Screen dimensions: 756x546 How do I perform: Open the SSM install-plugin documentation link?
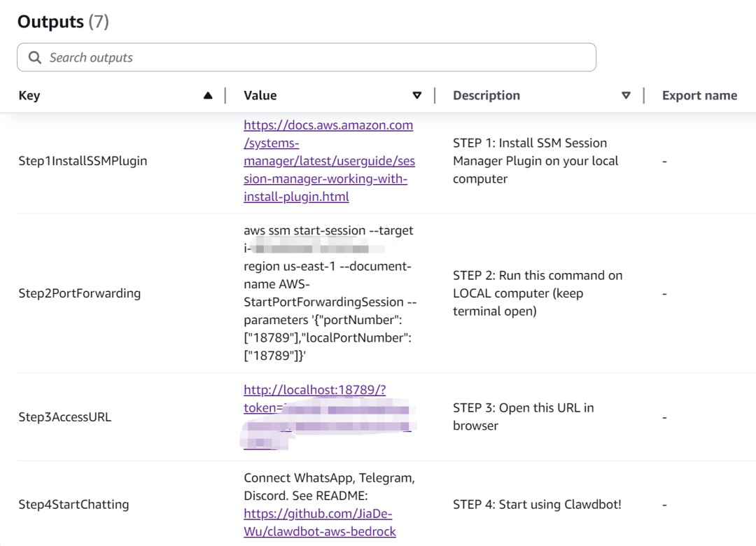tap(328, 161)
